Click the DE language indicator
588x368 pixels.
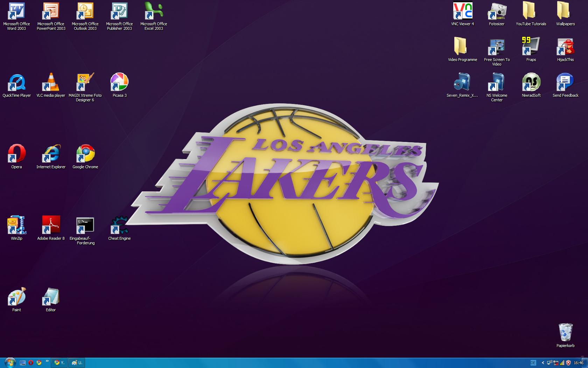[x=533, y=363]
